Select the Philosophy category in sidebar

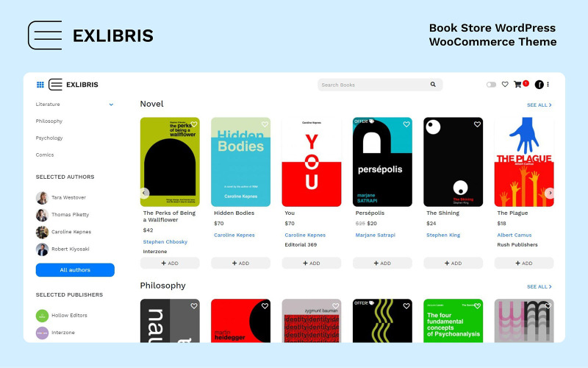(x=49, y=121)
